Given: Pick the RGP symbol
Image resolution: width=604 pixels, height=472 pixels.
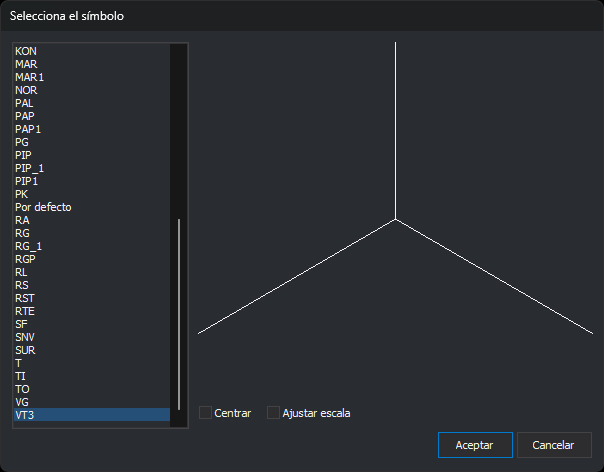Looking at the screenshot, I should (x=92, y=259).
